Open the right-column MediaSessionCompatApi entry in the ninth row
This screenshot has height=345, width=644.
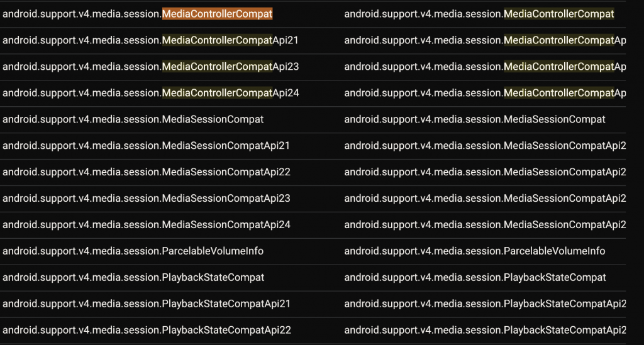(485, 224)
